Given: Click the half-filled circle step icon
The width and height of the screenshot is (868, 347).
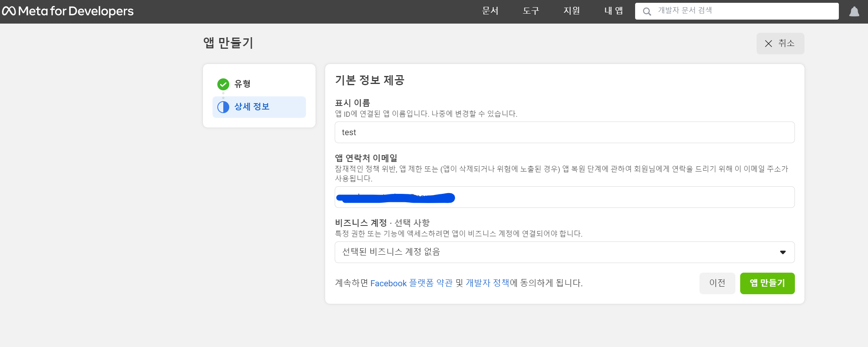Looking at the screenshot, I should pos(223,107).
